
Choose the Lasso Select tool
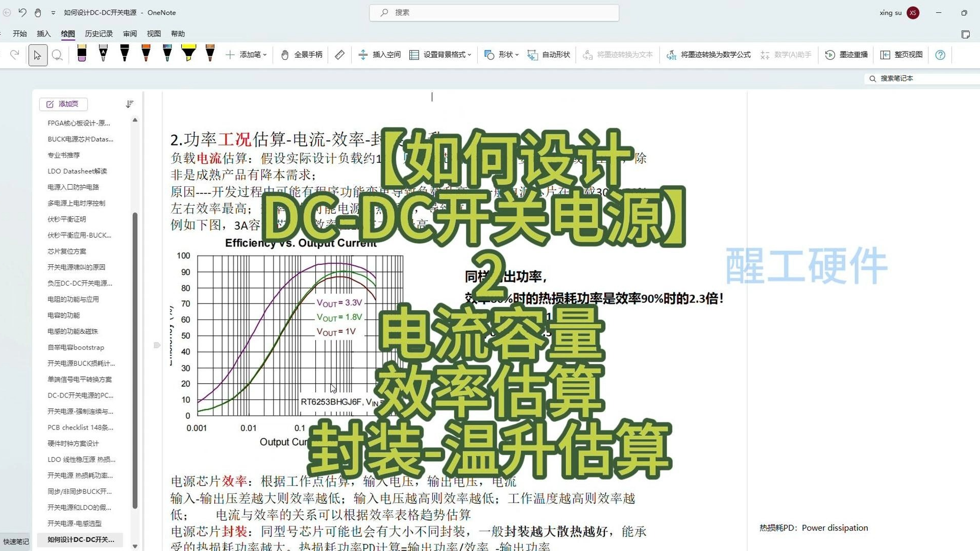(57, 55)
